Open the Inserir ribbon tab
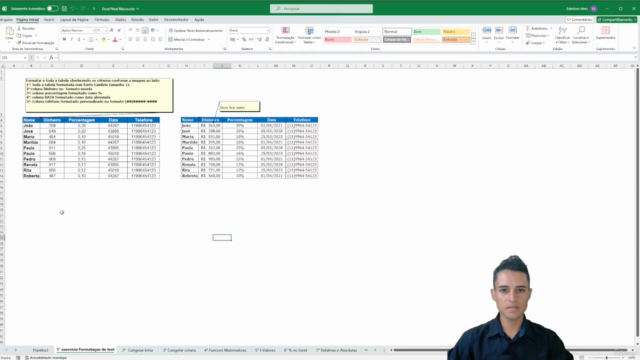This screenshot has height=360, width=640. [x=49, y=20]
